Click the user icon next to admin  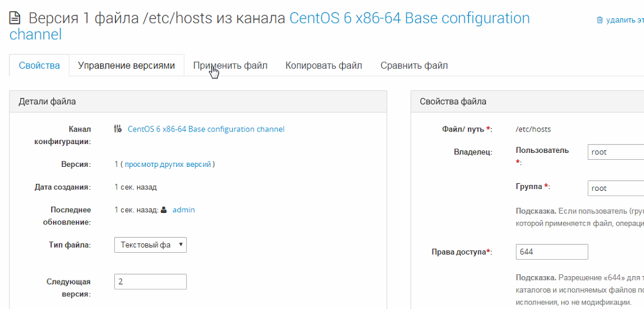coord(164,210)
